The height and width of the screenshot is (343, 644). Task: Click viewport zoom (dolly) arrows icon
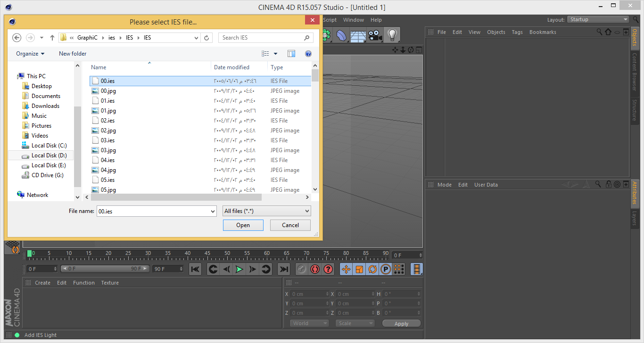pos(403,50)
